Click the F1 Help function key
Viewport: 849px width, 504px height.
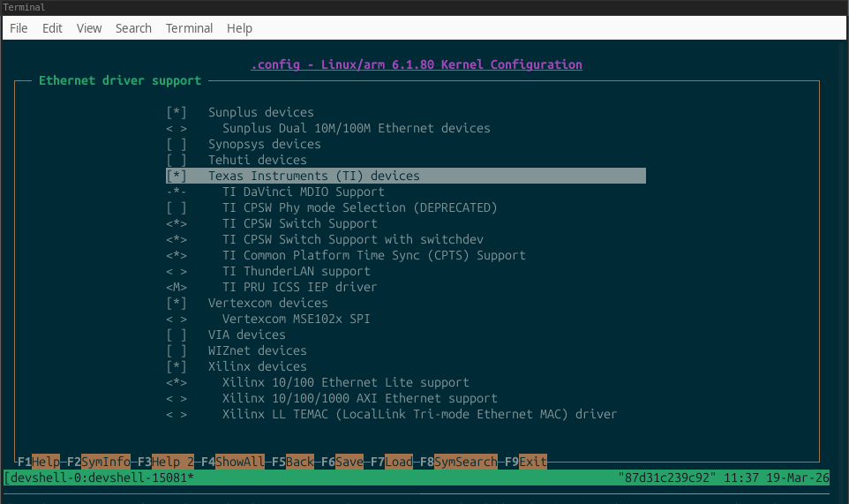39,462
